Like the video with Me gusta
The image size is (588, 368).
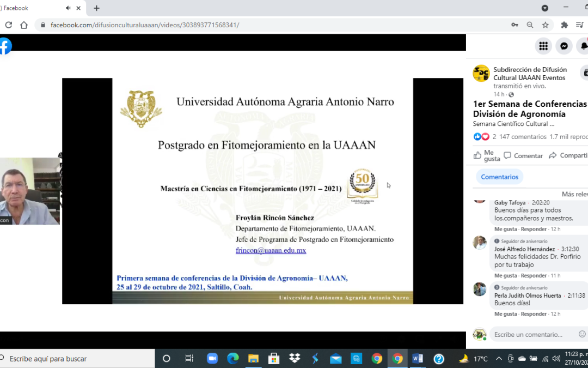pyautogui.click(x=486, y=155)
